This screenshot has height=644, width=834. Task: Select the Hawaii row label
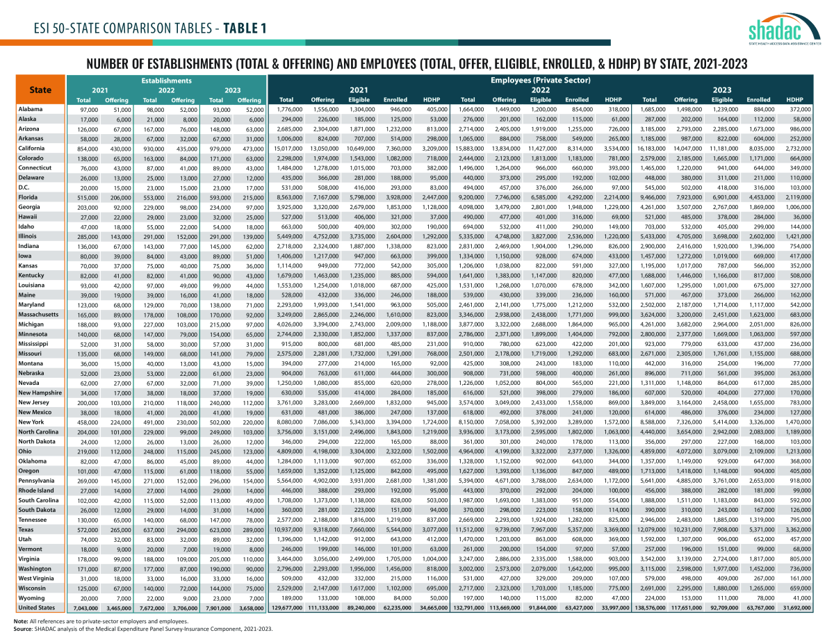click(x=28, y=217)
